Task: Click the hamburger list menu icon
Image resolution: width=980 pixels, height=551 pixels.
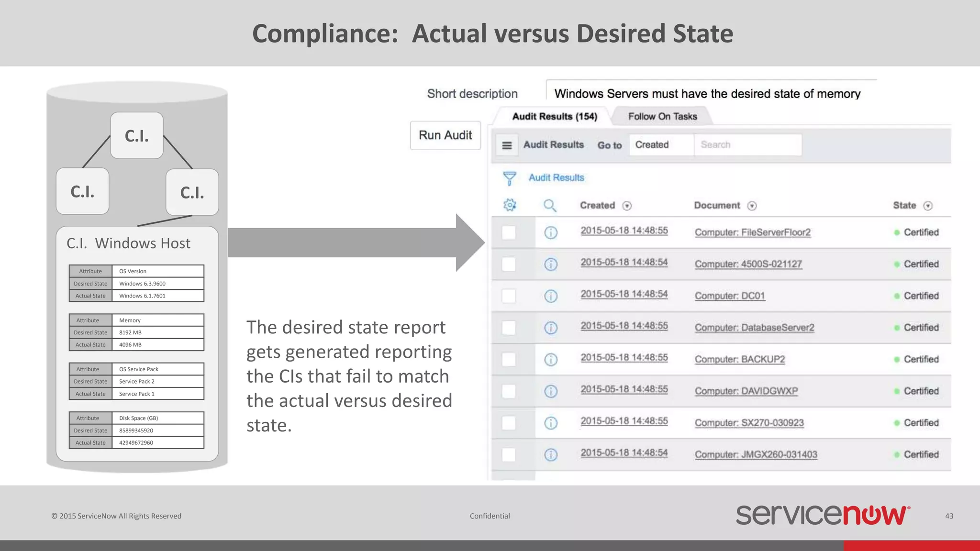Action: point(507,145)
